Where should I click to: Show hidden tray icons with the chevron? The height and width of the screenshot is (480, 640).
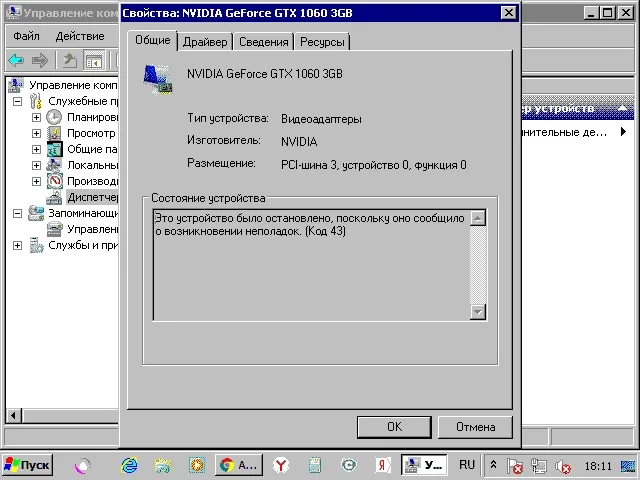click(493, 465)
